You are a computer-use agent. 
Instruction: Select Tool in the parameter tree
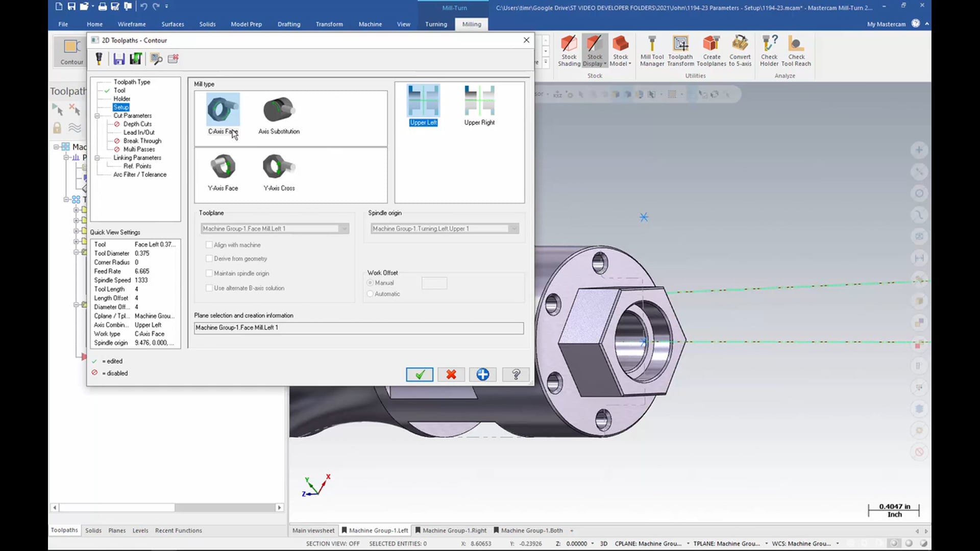[119, 90]
